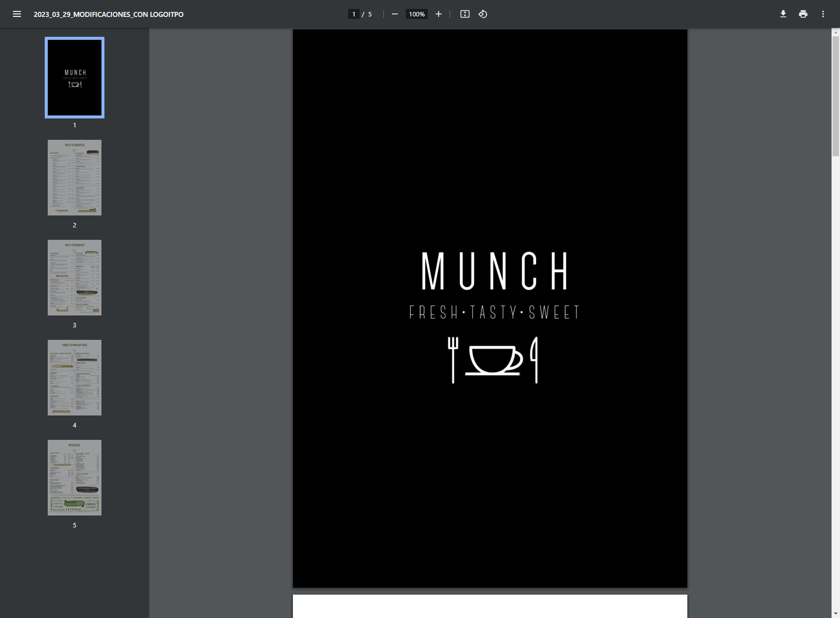Click the coffee cup graphic on cover
The width and height of the screenshot is (840, 618).
click(494, 359)
